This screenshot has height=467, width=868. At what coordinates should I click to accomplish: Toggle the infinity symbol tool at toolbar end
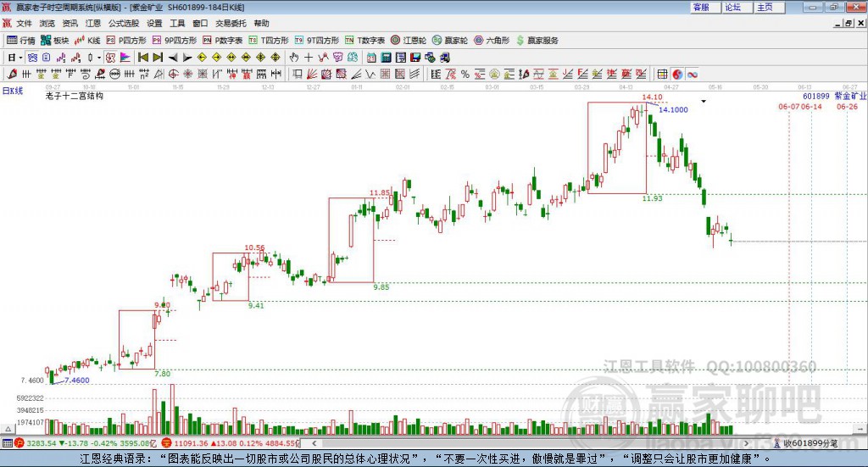(x=692, y=74)
